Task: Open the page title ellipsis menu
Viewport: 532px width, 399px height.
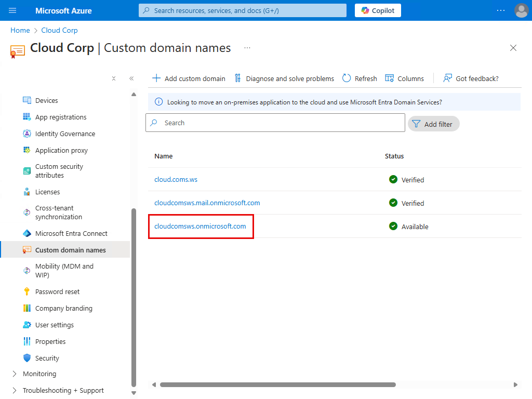Action: point(247,48)
